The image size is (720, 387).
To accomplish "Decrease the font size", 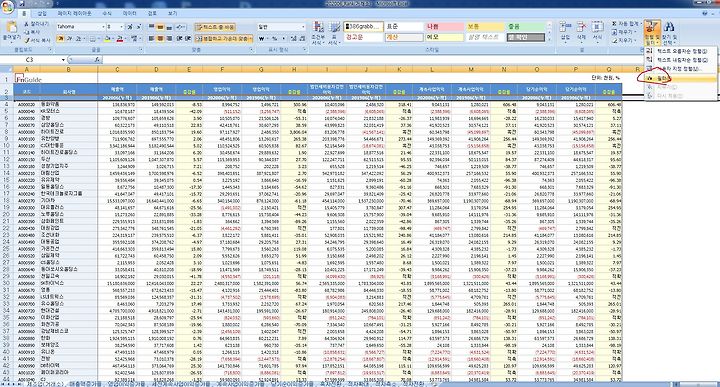I will (x=139, y=27).
